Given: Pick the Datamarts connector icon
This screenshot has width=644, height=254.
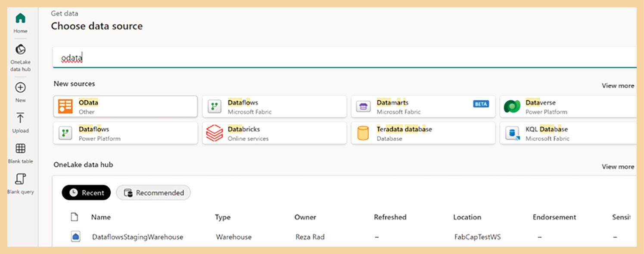Looking at the screenshot, I should (364, 107).
